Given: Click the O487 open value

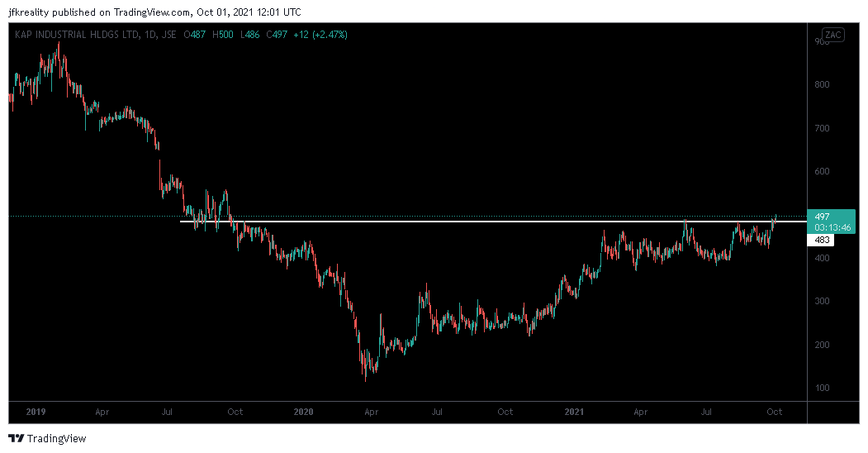Looking at the screenshot, I should click(194, 35).
